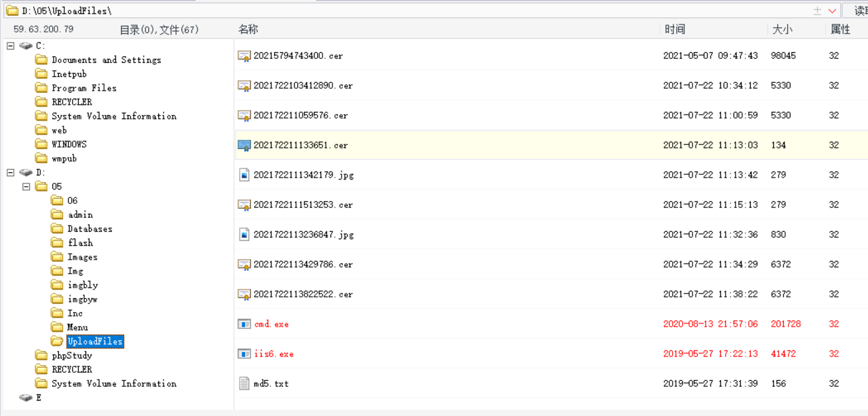The width and height of the screenshot is (868, 416).
Task: Click the 目录(0),文件(67) count label
Action: pyautogui.click(x=159, y=30)
